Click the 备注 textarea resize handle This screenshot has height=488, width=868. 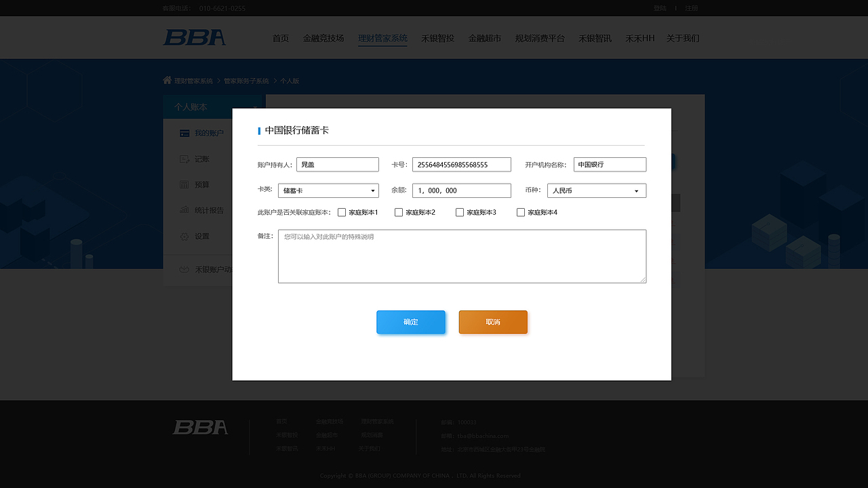coord(643,279)
